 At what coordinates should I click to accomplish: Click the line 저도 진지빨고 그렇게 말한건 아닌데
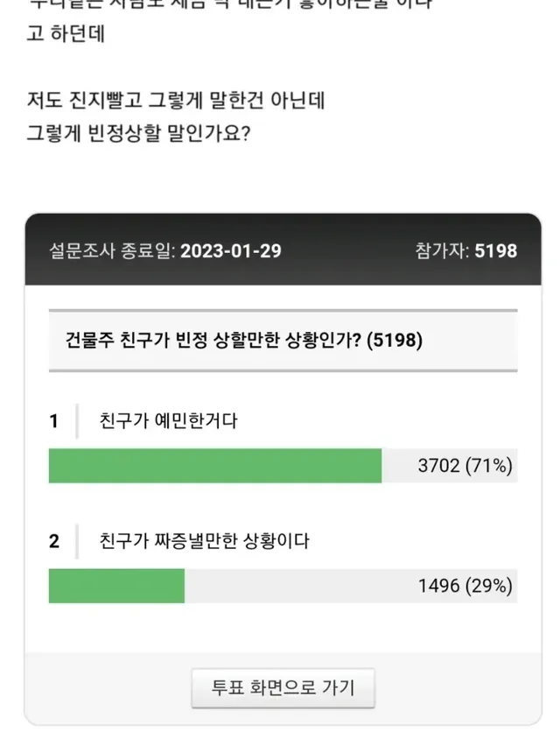(x=176, y=101)
